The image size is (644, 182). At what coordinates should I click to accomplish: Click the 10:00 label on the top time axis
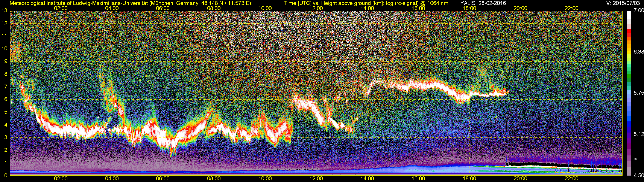(x=265, y=8)
